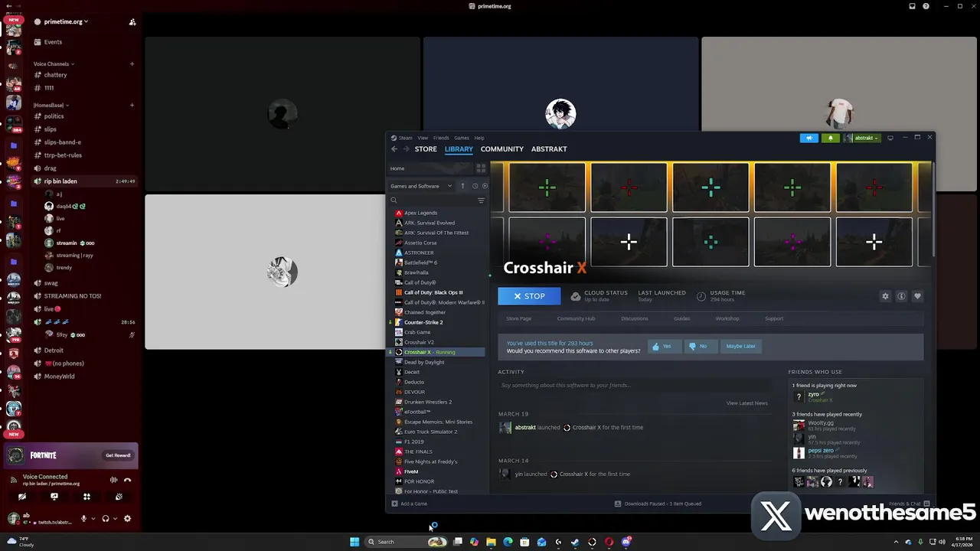The image size is (980, 551).
Task: Open Discord user settings gear
Action: tap(127, 518)
